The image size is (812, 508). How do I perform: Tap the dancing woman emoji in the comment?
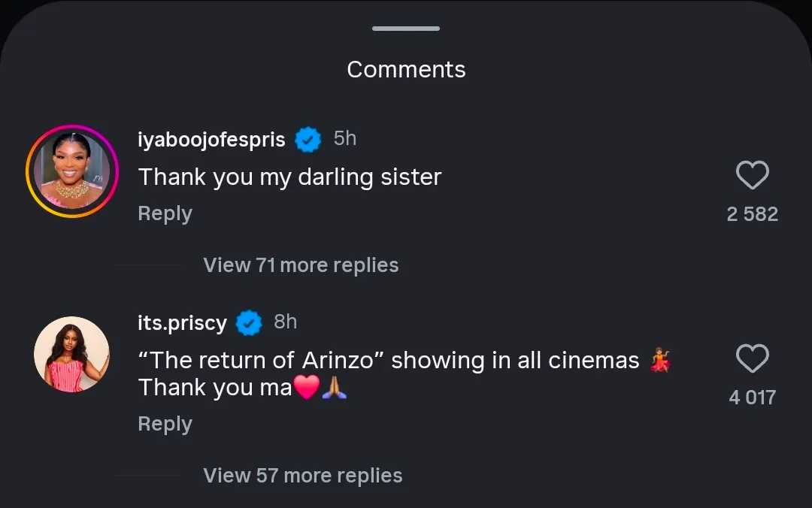click(659, 361)
